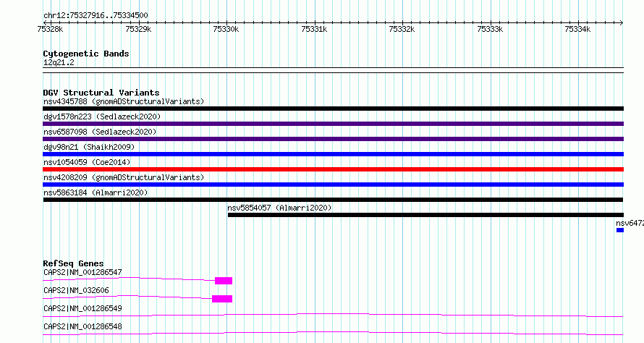644x343 pixels.
Task: Select the nsv5863184 (Almarri2020) label
Action: 96,192
